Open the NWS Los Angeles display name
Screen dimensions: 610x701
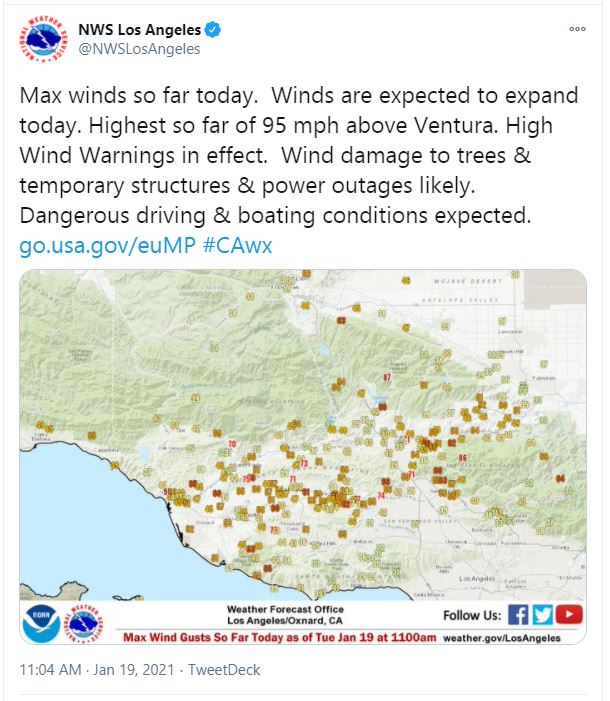pos(140,30)
